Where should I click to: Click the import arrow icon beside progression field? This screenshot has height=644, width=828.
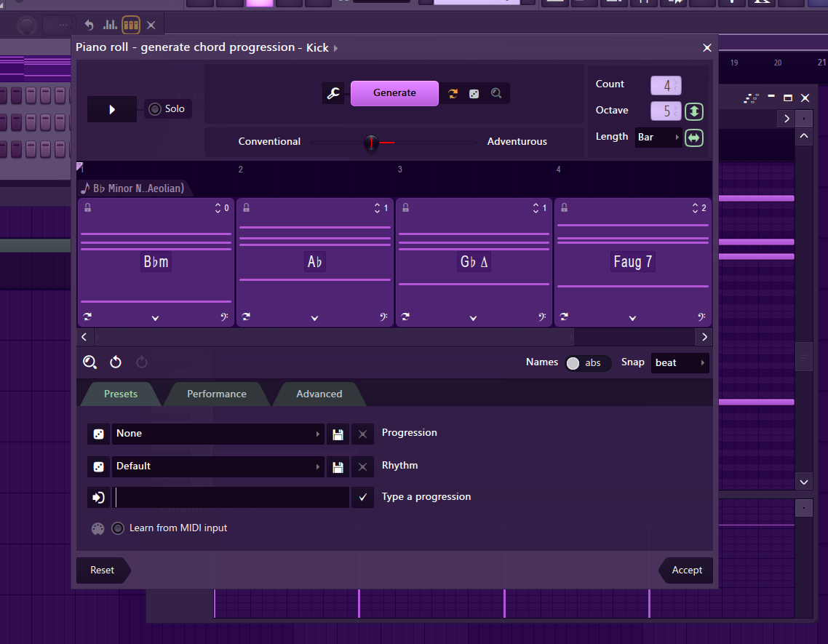tap(99, 498)
